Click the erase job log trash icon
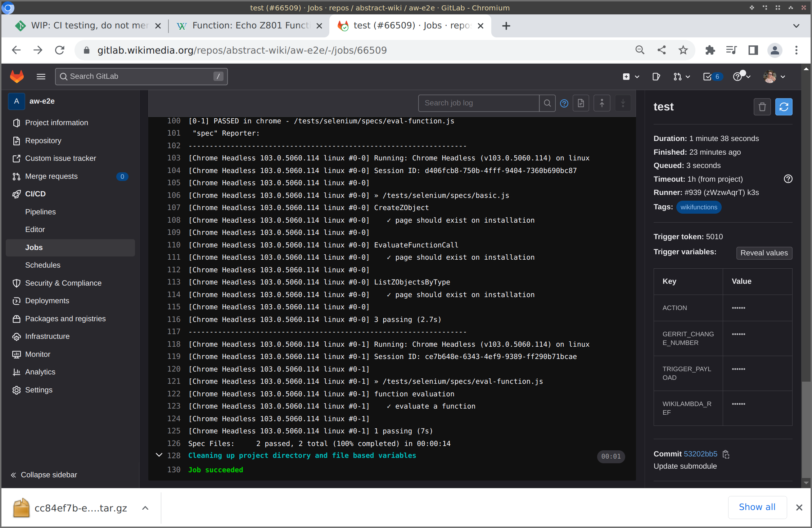The width and height of the screenshot is (812, 528). [x=762, y=107]
